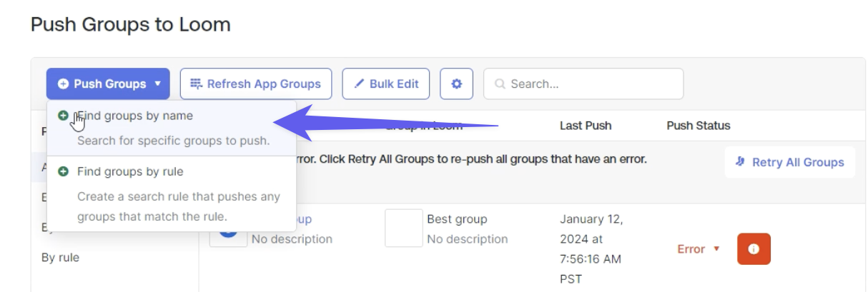The image size is (868, 292).
Task: Click plus icon beside Find groups by name
Action: 64,116
